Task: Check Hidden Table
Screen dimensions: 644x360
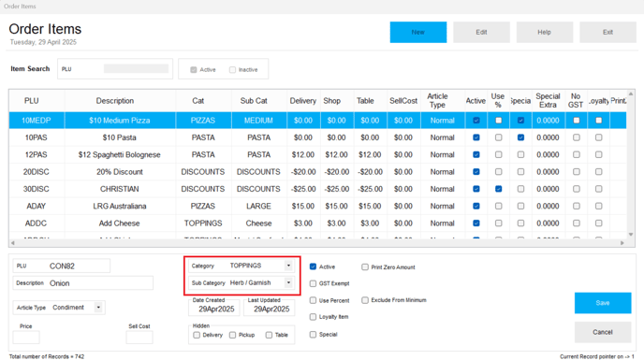Action: [x=269, y=335]
